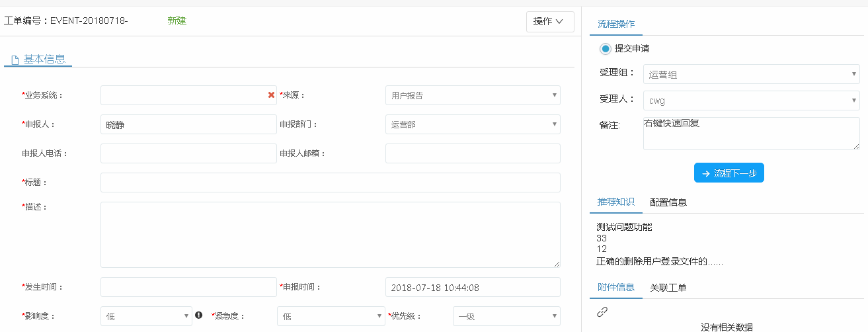Click the 流程下一步 button
This screenshot has width=868, height=332.
coord(729,173)
